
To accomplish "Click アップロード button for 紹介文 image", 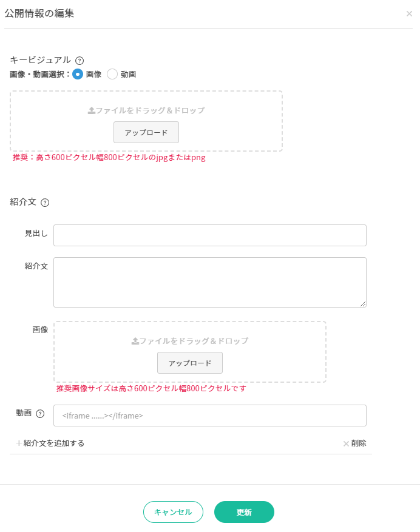I will pyautogui.click(x=190, y=363).
